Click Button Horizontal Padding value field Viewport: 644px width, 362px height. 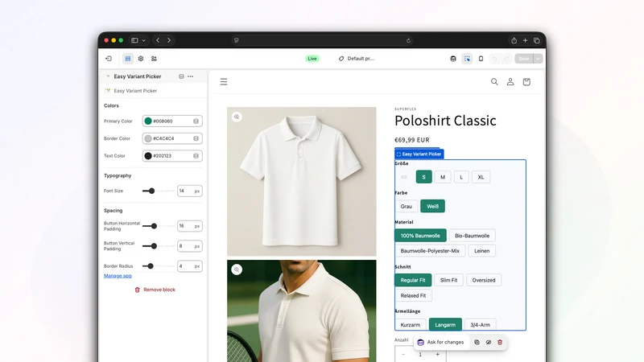[190, 226]
